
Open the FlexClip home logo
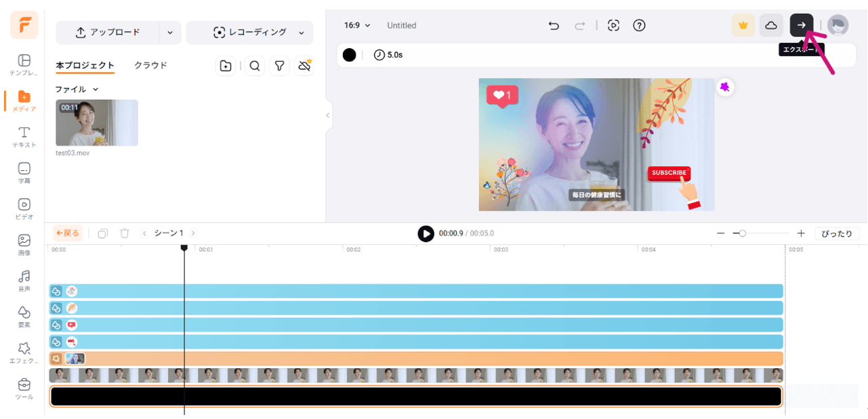pyautogui.click(x=24, y=25)
